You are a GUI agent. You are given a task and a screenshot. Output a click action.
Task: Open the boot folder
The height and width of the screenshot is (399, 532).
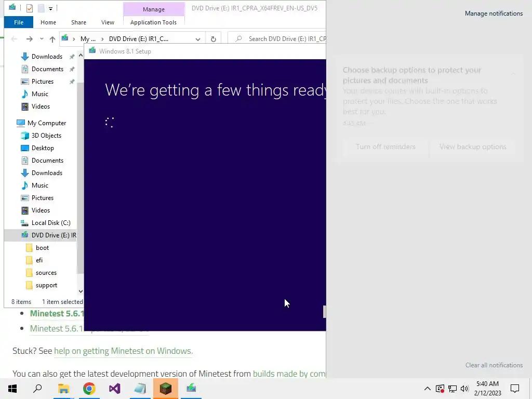(42, 248)
